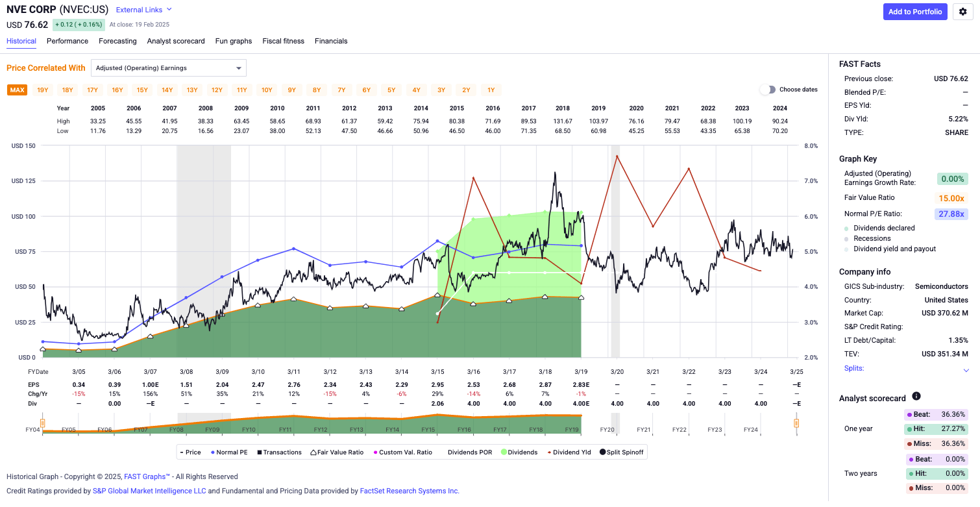Click the Split Spinoff legend circle icon
This screenshot has height=507, width=980.
click(603, 452)
